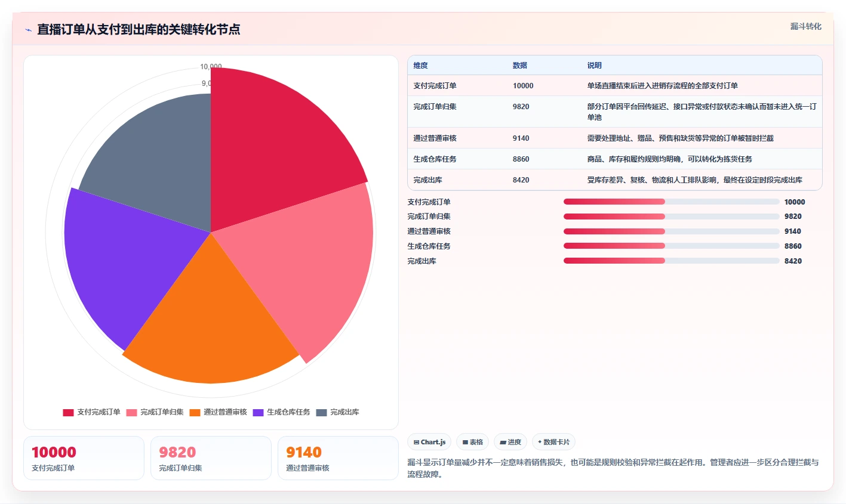Toggle 完成订单归集 legend color box
This screenshot has width=846, height=504.
point(131,413)
